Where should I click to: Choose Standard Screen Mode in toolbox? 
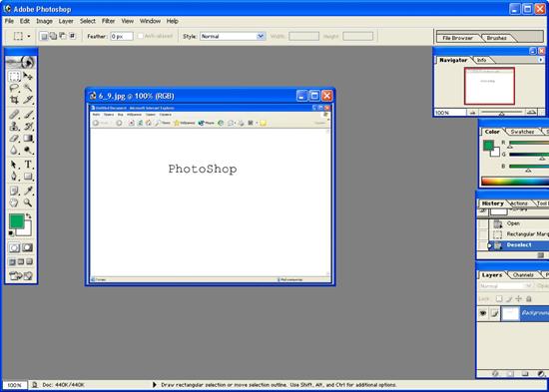pos(12,261)
